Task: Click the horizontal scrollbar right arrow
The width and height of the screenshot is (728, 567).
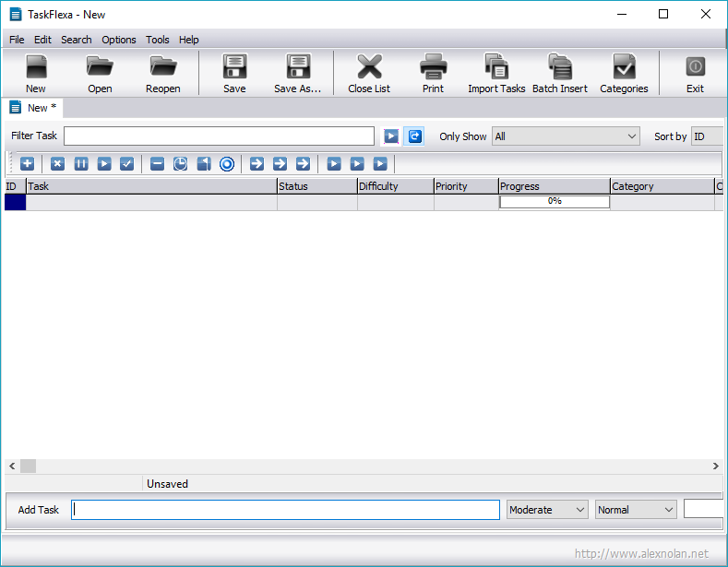Action: coord(715,467)
